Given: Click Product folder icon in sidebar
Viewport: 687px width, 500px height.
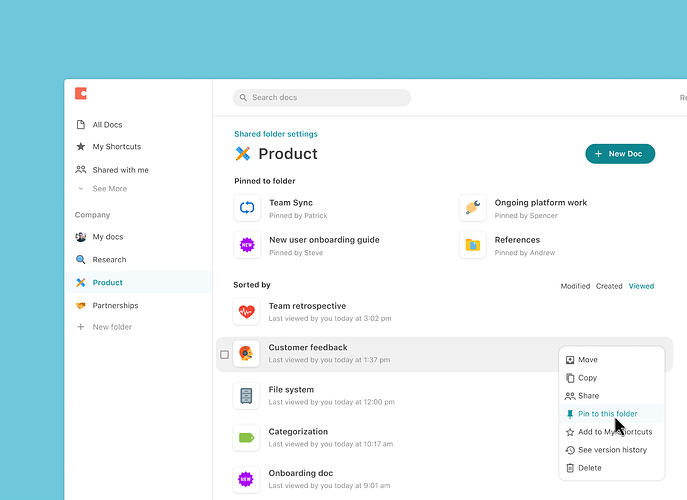Looking at the screenshot, I should click(81, 283).
